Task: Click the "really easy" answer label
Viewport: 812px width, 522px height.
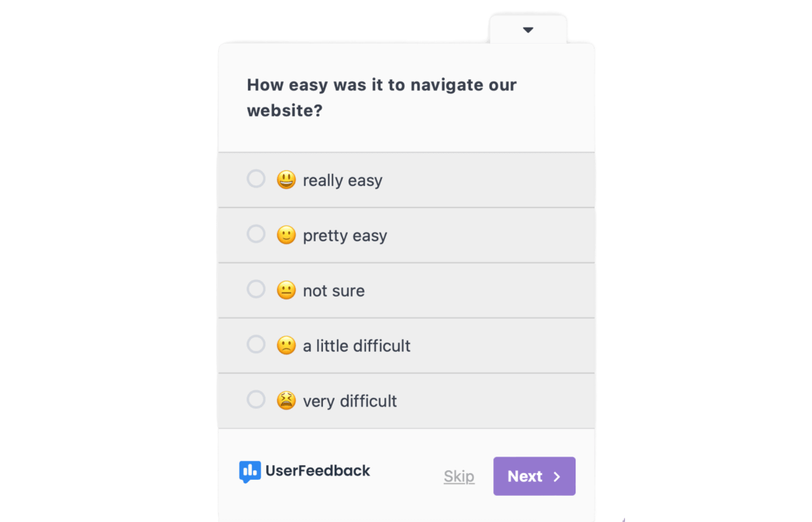Action: tap(343, 180)
